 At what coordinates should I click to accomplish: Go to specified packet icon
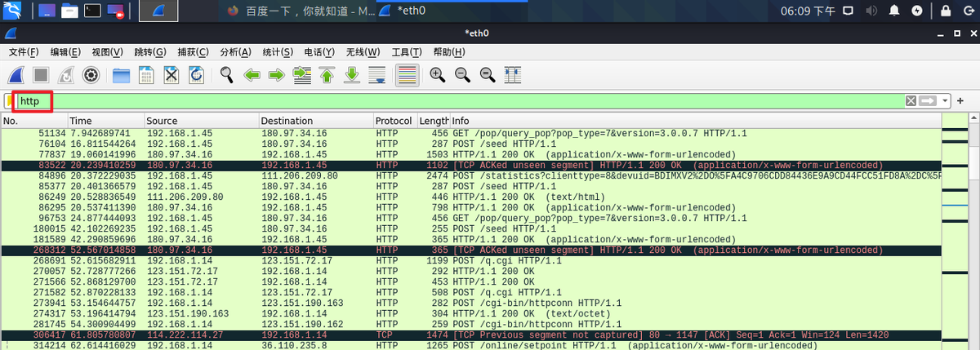[x=302, y=75]
